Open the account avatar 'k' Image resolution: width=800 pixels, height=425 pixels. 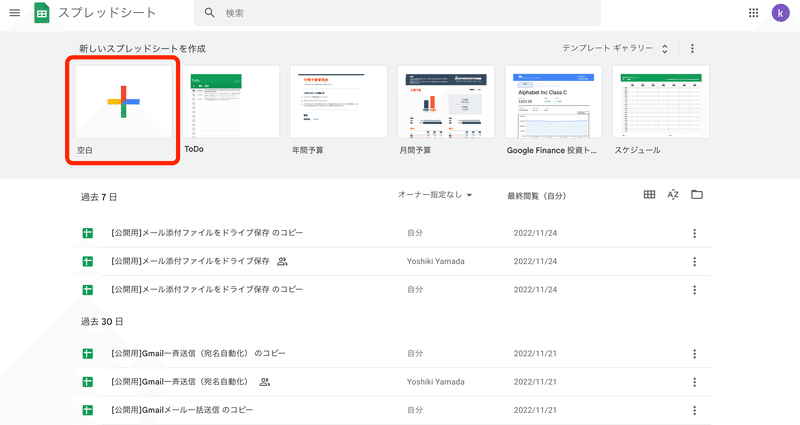click(x=780, y=13)
